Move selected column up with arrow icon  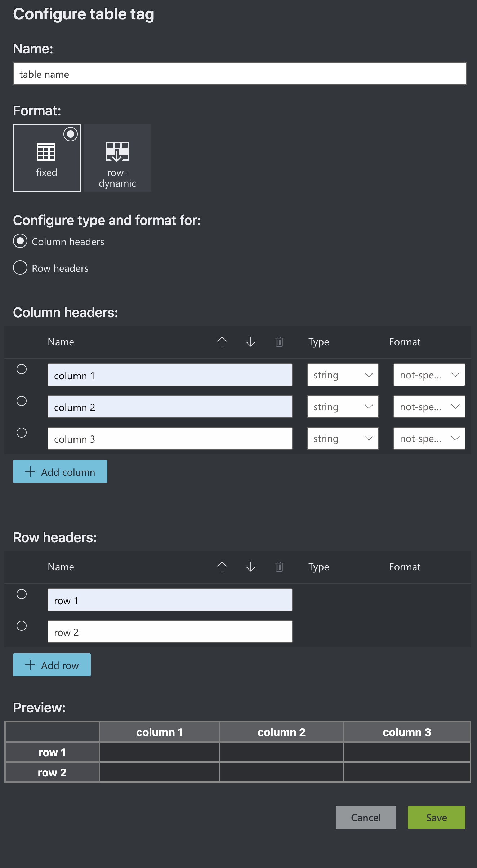(222, 342)
